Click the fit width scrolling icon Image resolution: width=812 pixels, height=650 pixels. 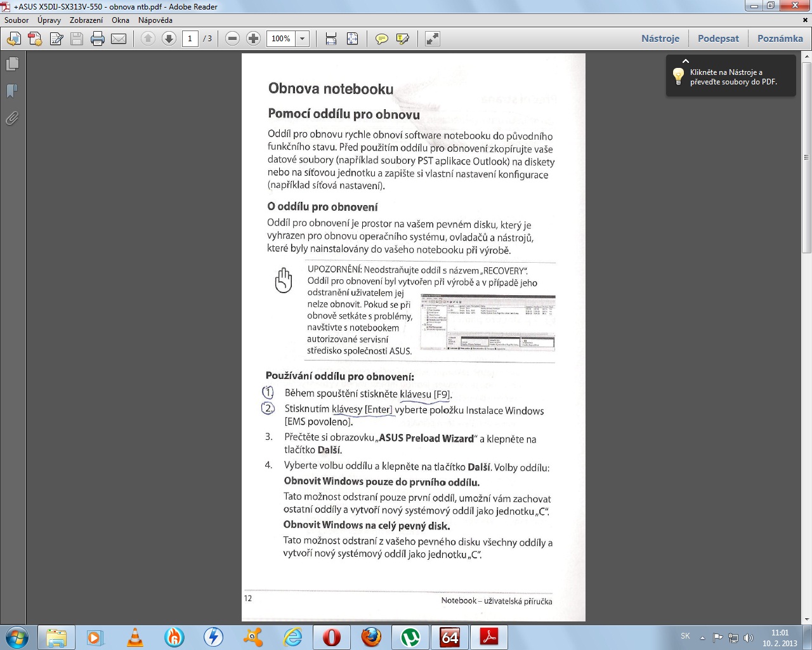(331, 39)
